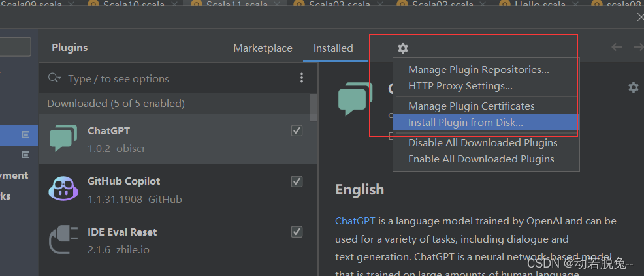Uncheck the GitHub Copilot plugin checkbox
The height and width of the screenshot is (276, 644).
coord(297,181)
